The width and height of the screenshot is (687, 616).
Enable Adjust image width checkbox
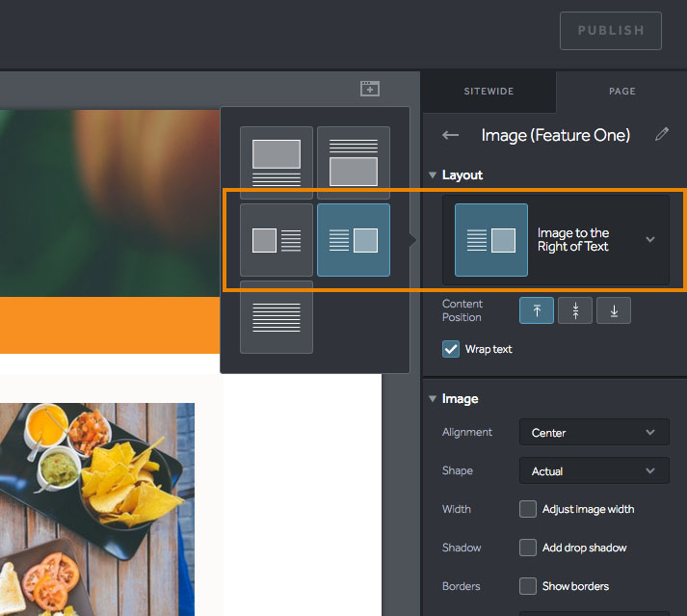click(528, 509)
